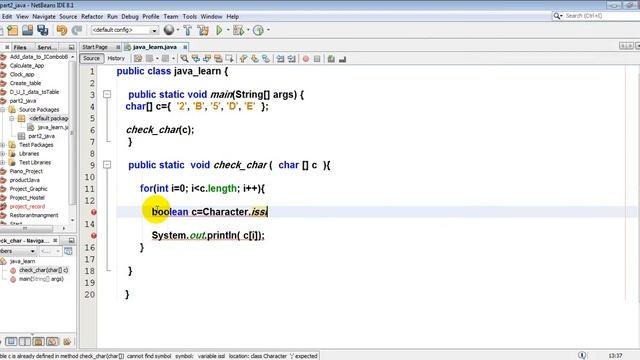
Task: Click the Shift Line Left icon
Action: tap(280, 59)
